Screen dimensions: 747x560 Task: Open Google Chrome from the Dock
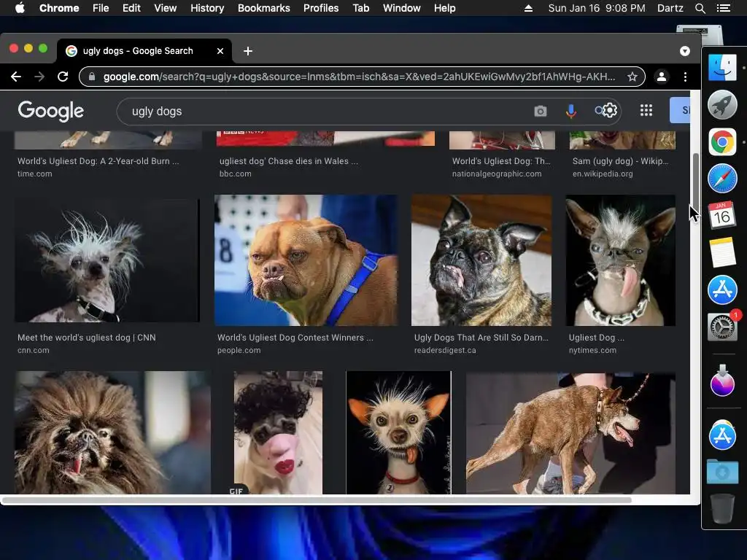pyautogui.click(x=722, y=142)
